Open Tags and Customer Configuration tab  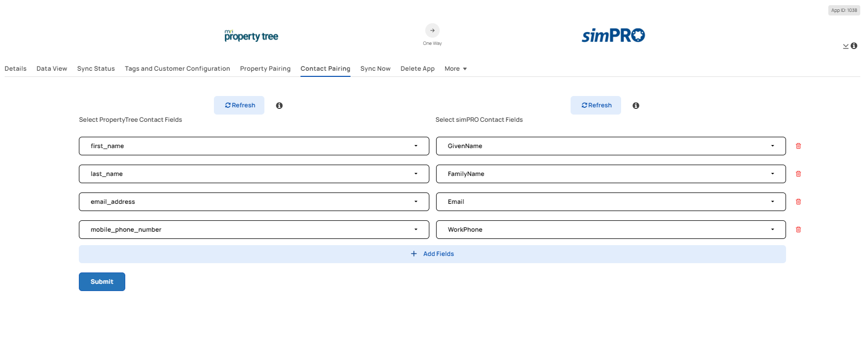coord(177,69)
